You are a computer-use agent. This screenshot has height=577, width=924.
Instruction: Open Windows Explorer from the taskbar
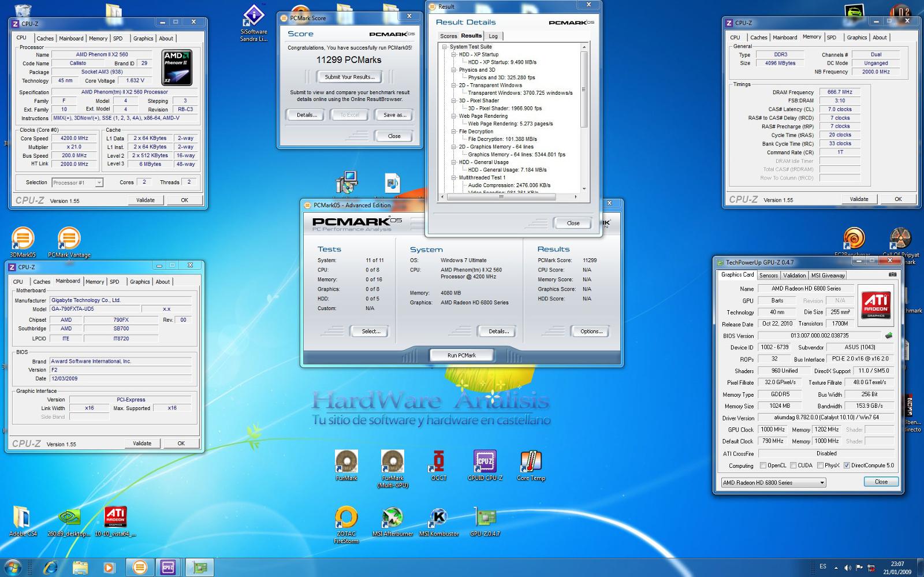(x=80, y=567)
